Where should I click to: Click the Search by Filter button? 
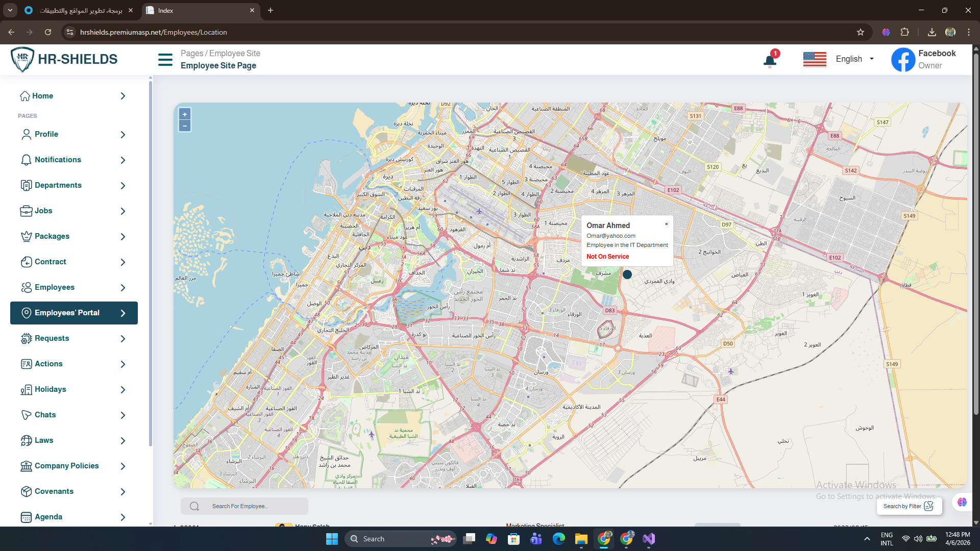point(909,506)
